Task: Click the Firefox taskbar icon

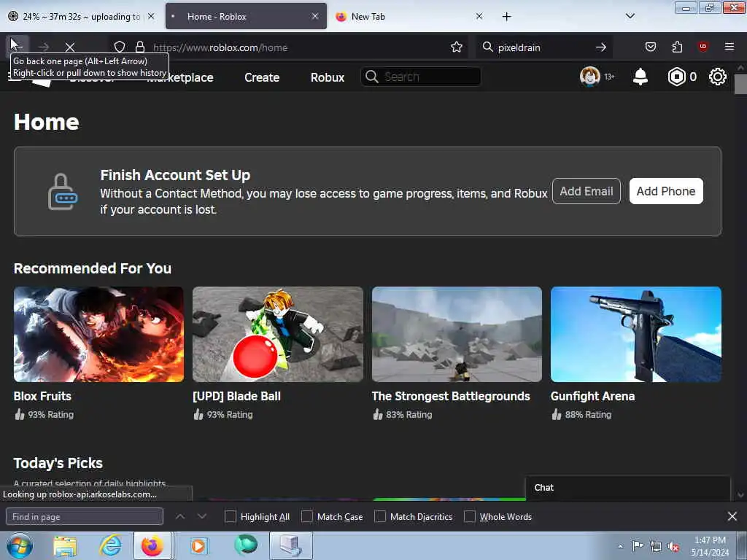Action: click(x=152, y=546)
